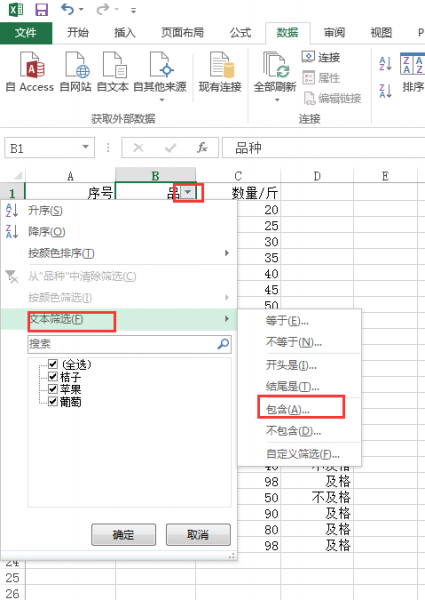The image size is (425, 600).
Task: Select column A header
Action: click(x=70, y=176)
